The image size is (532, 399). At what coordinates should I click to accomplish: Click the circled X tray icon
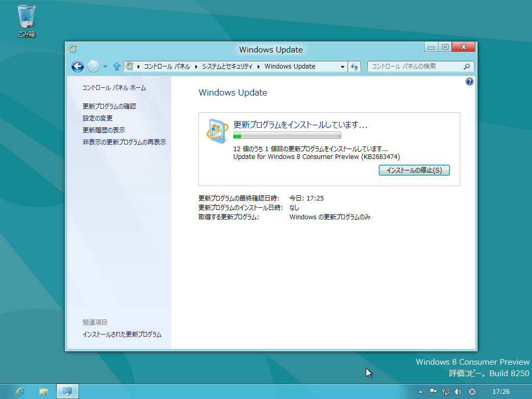pos(472,392)
